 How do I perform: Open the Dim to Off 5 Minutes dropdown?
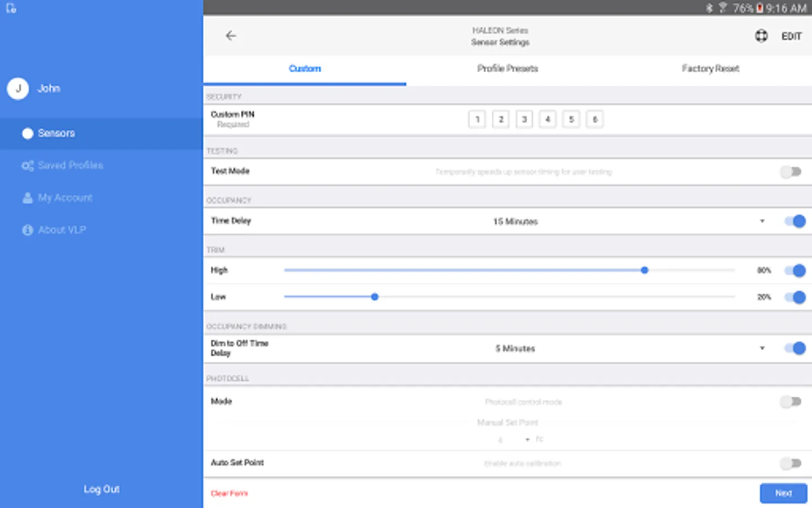click(x=629, y=348)
